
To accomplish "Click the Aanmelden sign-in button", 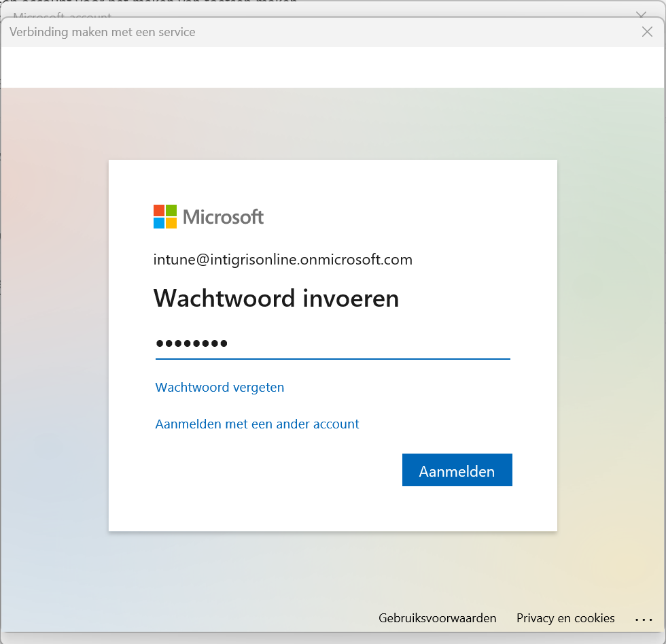I will pos(457,470).
